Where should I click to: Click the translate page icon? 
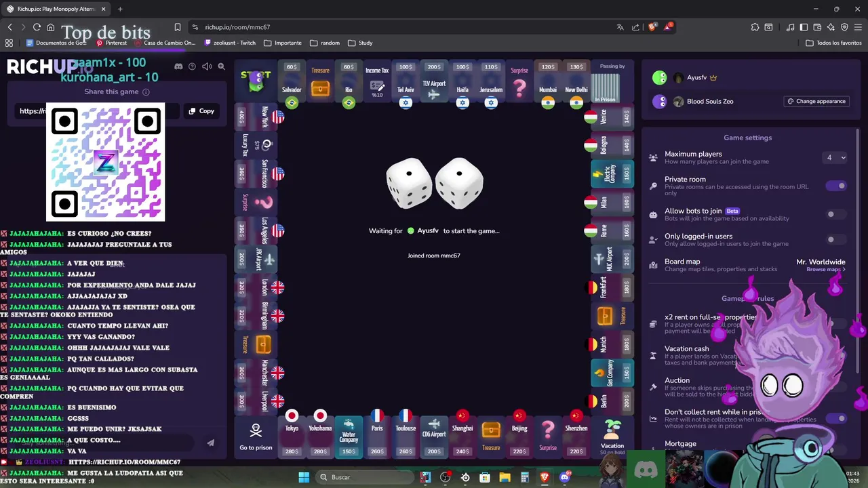pos(620,27)
